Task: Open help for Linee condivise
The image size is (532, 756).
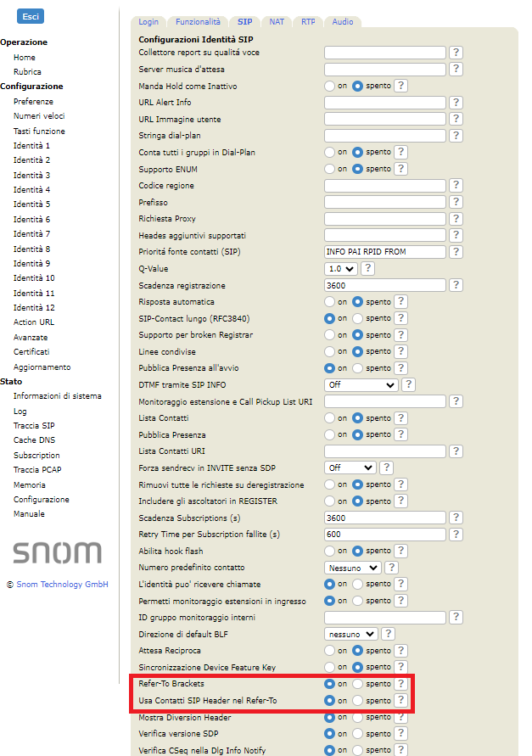Action: [x=400, y=351]
